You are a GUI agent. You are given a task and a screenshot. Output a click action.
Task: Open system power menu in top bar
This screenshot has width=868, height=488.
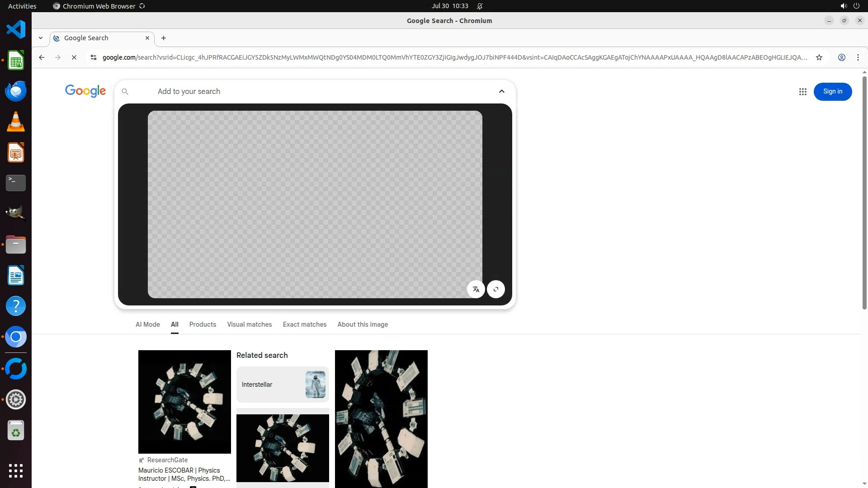coord(856,6)
